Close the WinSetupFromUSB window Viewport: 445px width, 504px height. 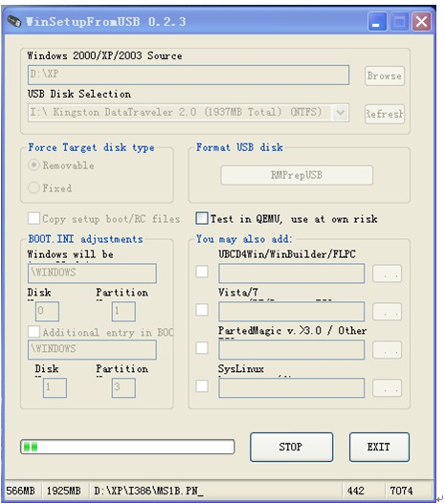pyautogui.click(x=421, y=22)
